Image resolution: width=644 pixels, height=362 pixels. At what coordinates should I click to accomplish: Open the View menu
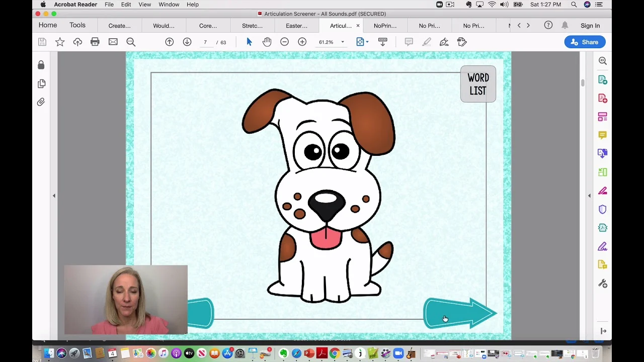click(x=144, y=5)
